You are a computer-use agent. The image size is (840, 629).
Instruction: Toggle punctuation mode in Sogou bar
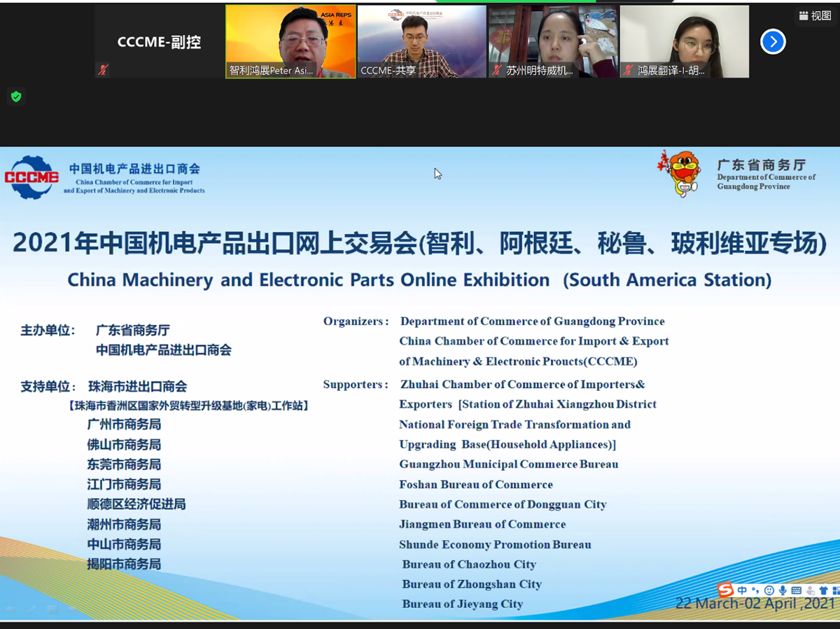[755, 590]
